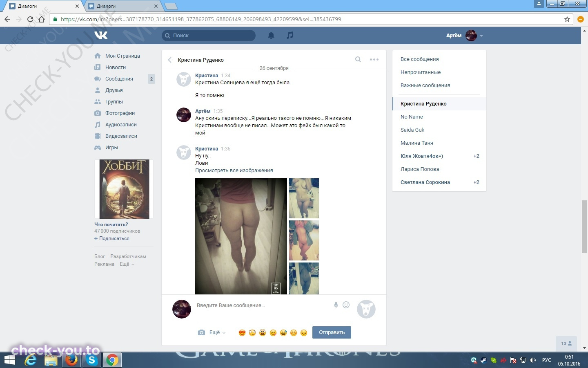Insert the sweat-smile emoji
Image resolution: width=588 pixels, height=368 pixels.
point(283,333)
